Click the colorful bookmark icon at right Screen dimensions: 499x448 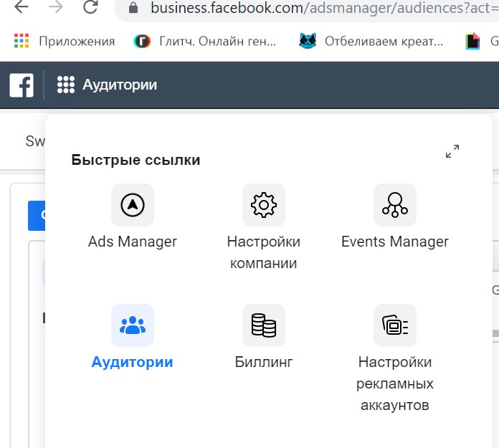(x=472, y=42)
